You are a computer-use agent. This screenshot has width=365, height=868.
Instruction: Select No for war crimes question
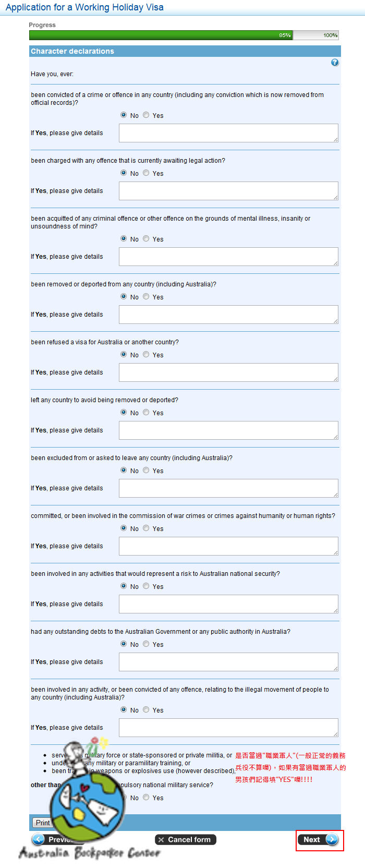[x=124, y=528]
